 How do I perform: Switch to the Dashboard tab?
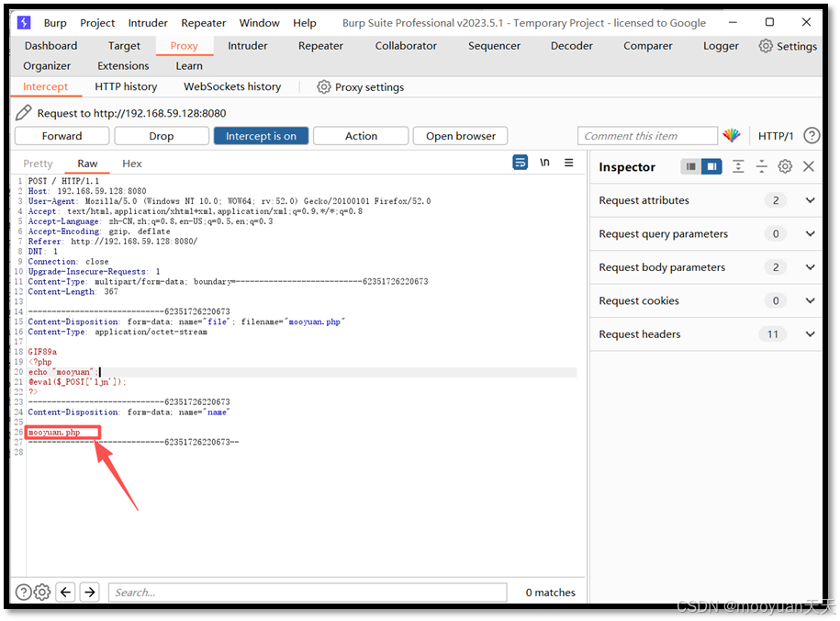pos(50,46)
